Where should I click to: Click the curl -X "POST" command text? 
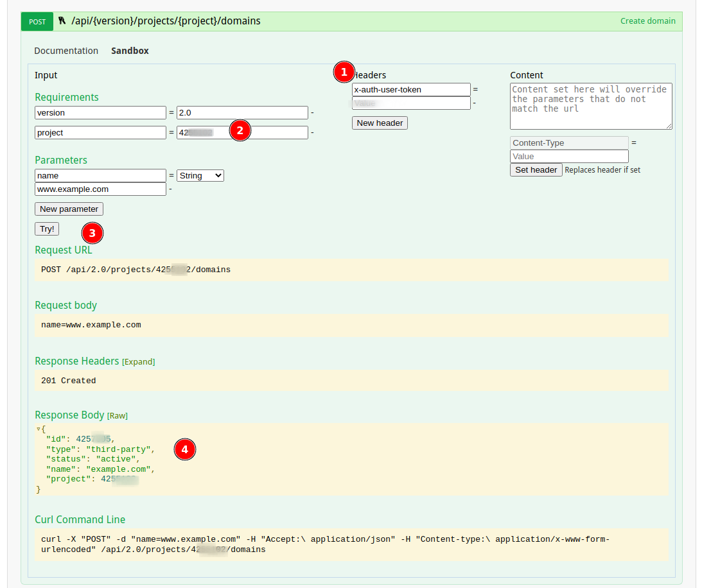(x=326, y=544)
